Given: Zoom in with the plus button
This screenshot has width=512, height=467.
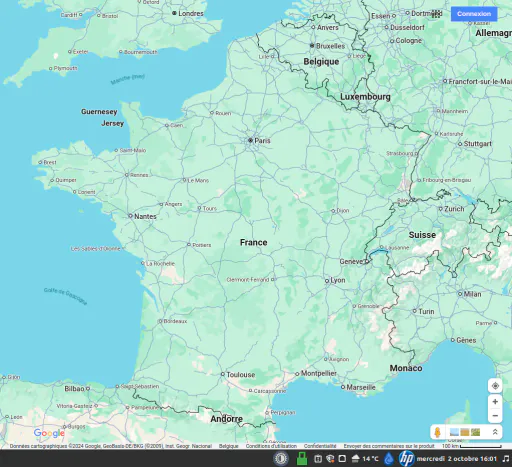Looking at the screenshot, I should (x=495, y=402).
